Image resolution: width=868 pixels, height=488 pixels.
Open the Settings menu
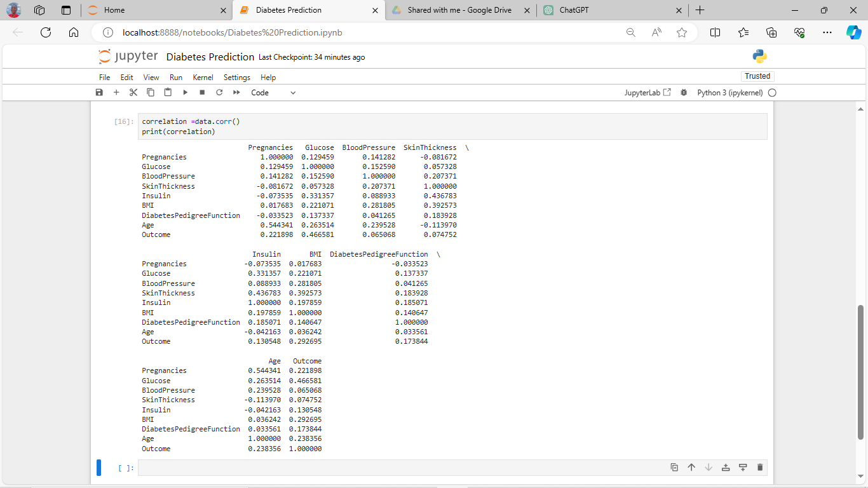point(237,78)
